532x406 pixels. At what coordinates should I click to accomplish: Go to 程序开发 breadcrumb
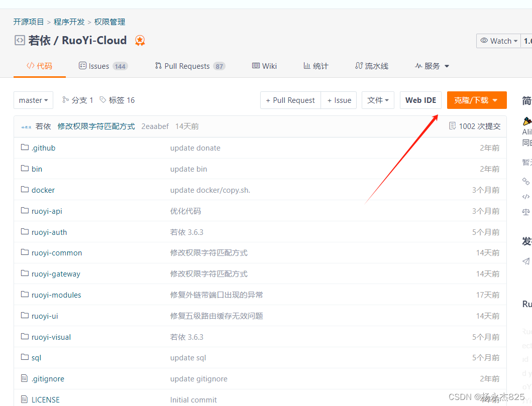click(x=69, y=22)
